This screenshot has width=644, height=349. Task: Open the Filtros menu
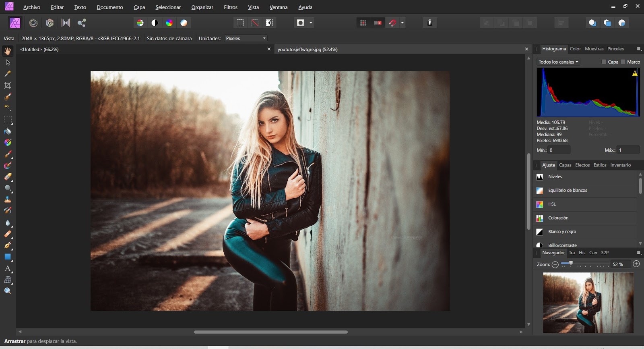click(231, 7)
